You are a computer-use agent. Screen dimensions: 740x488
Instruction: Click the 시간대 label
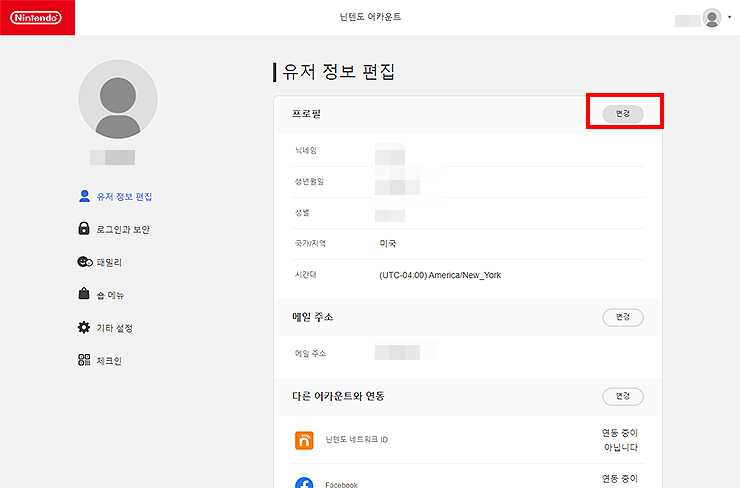tap(306, 275)
